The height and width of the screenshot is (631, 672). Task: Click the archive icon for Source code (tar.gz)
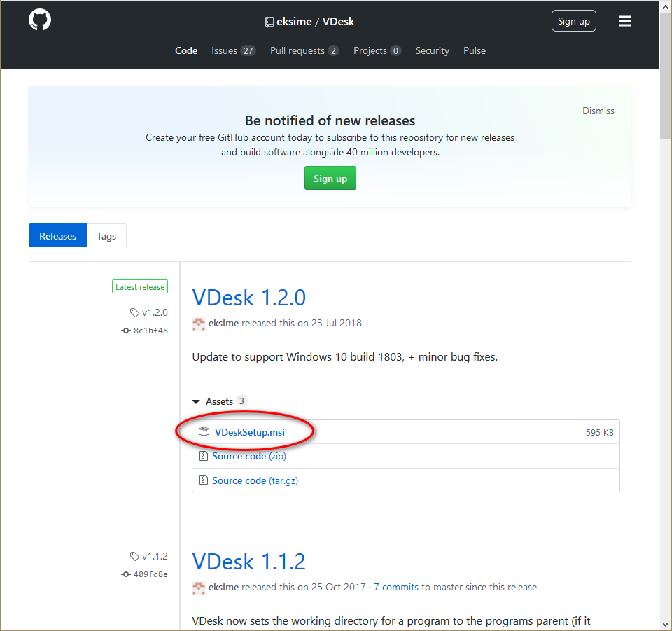coord(204,480)
